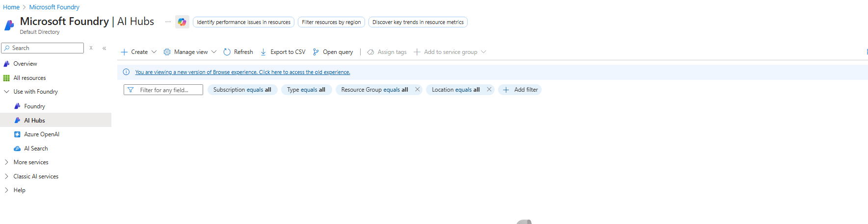Viewport: 868px width, 224px height.
Task: Expand the Help section
Action: (x=6, y=190)
